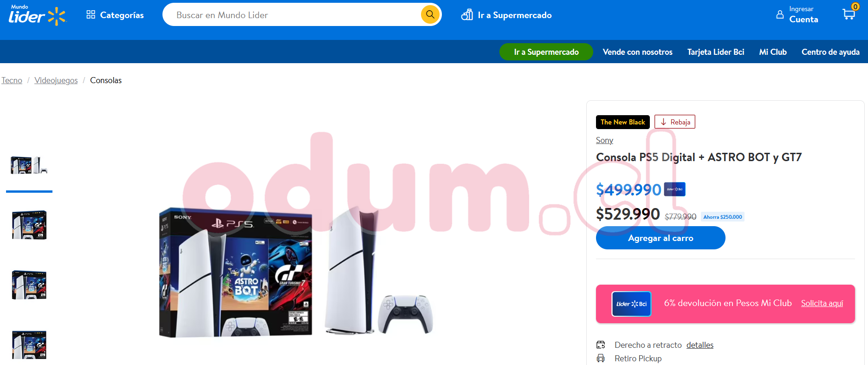Select the first product thumbnail
The image size is (868, 365).
[29, 165]
